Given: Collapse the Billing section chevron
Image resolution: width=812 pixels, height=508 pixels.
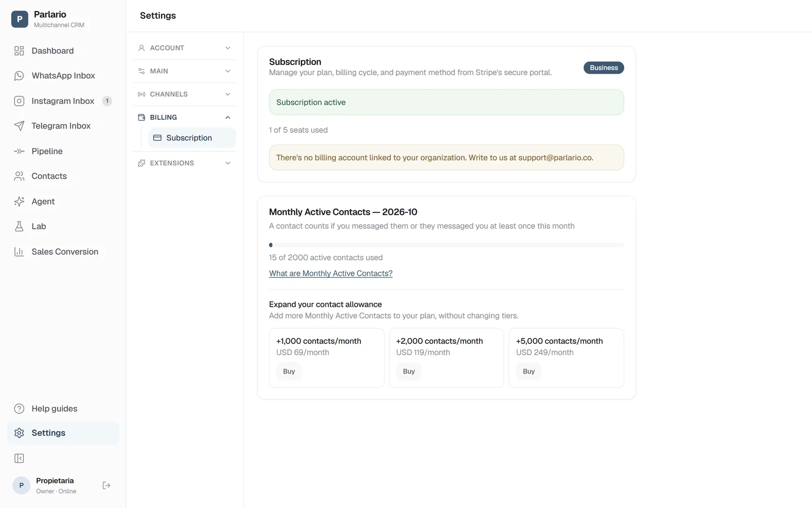Looking at the screenshot, I should pyautogui.click(x=228, y=117).
